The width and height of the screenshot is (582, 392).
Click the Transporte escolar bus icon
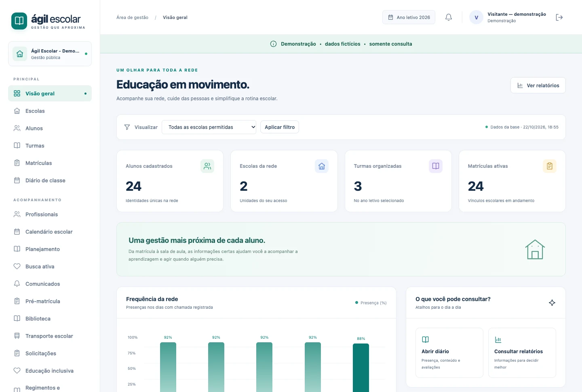(17, 336)
